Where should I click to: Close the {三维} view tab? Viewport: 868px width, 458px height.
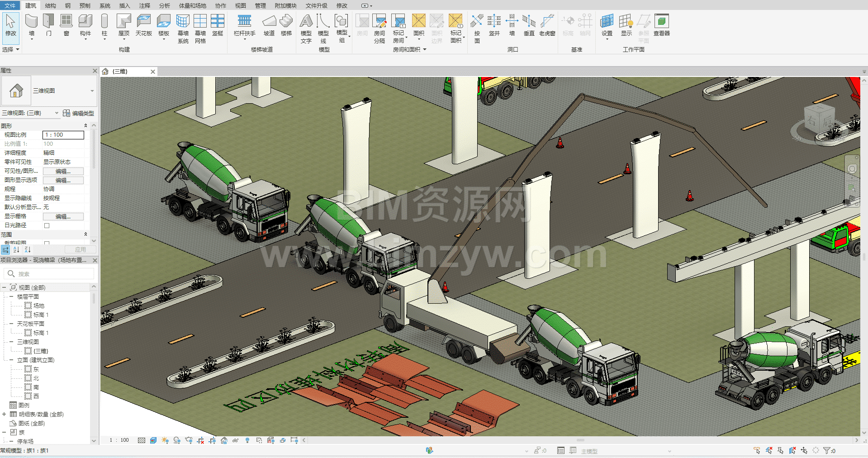tap(153, 72)
